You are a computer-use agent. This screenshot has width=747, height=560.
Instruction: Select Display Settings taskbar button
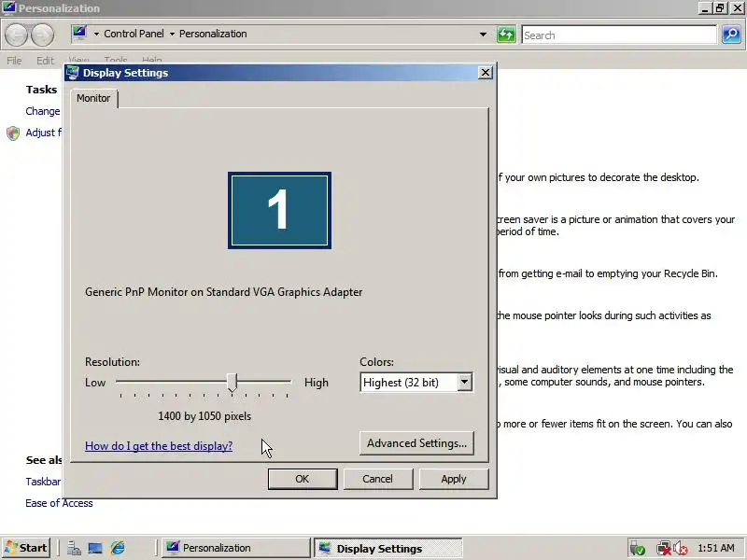[x=388, y=548]
